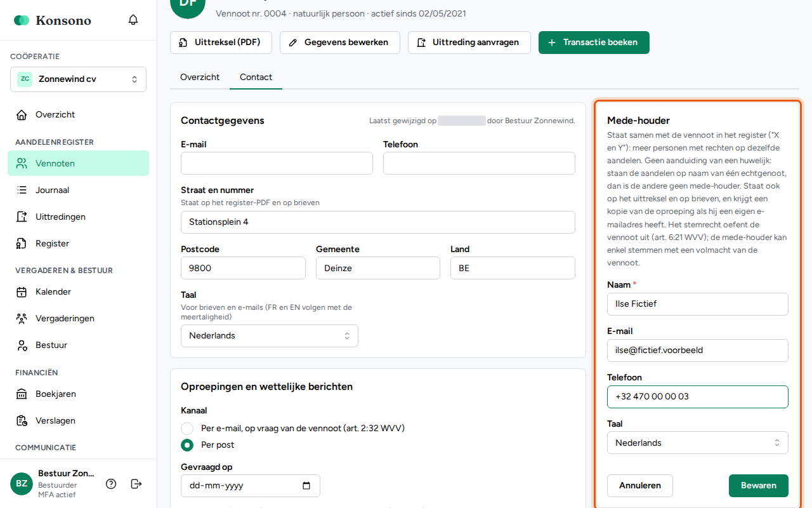Select Per post channel radio button
The width and height of the screenshot is (812, 508).
pyautogui.click(x=187, y=445)
